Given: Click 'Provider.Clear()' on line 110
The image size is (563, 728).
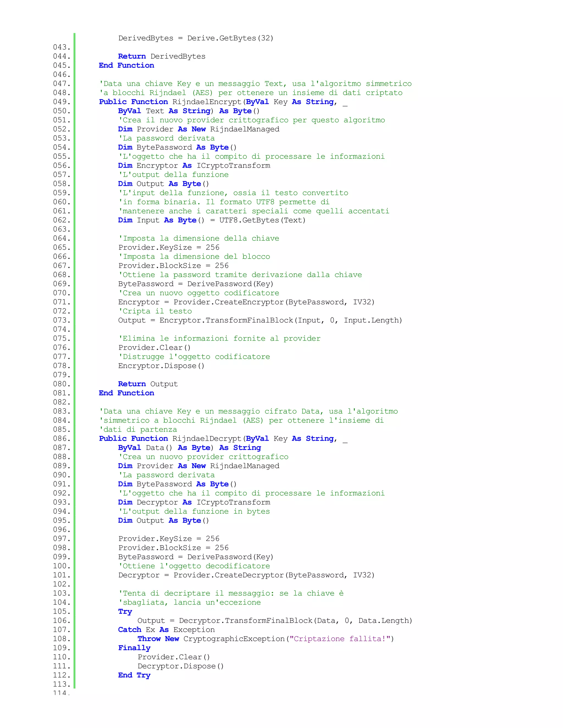Looking at the screenshot, I should point(174,657).
